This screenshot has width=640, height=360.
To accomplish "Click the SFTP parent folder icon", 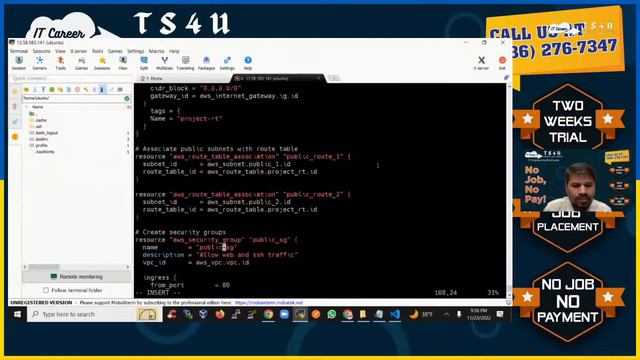I will 27,89.
